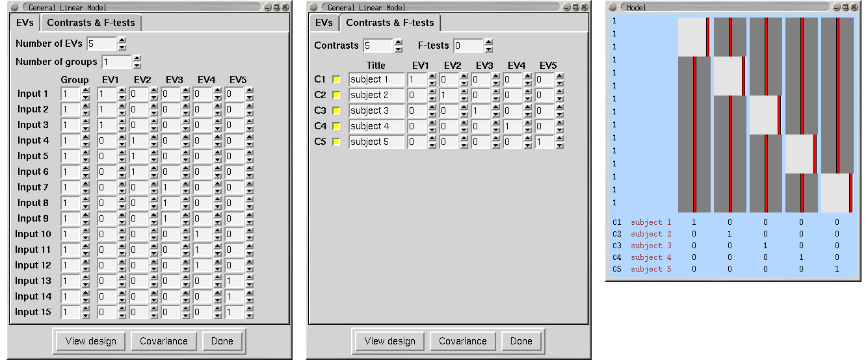The image size is (868, 360).
Task: Click the design matrix image in Model window
Action: 765,115
